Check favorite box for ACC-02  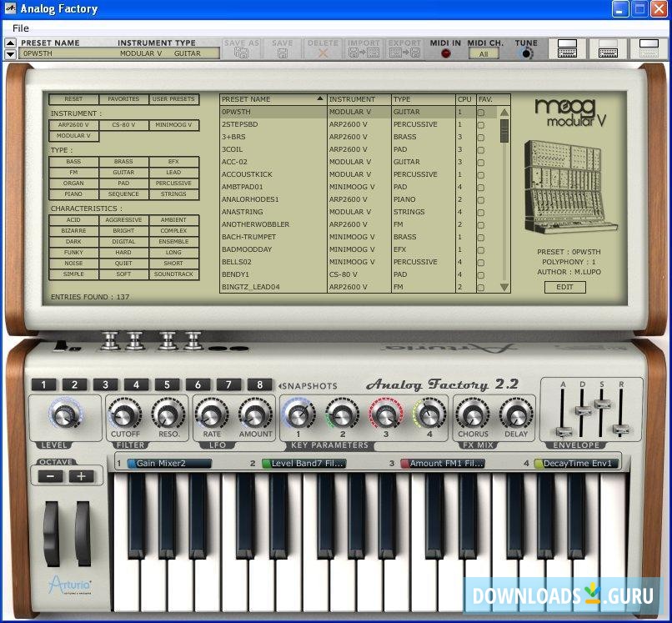pyautogui.click(x=480, y=162)
